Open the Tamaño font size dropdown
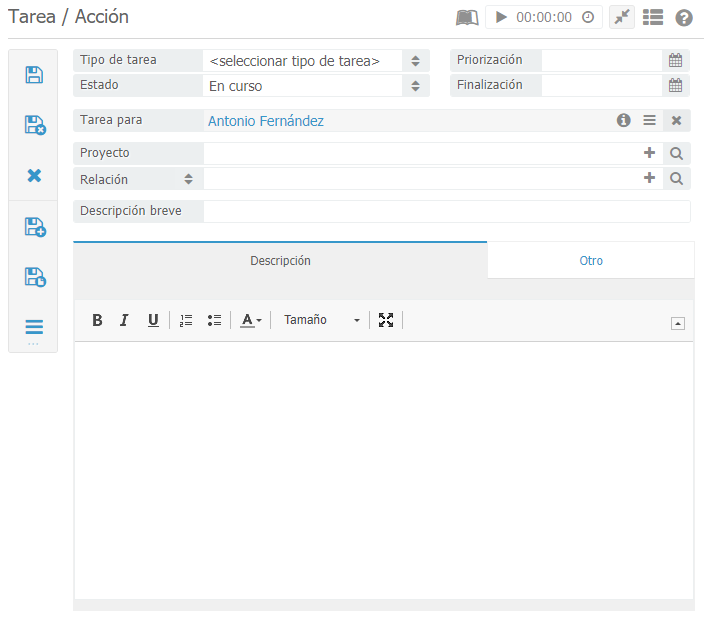The width and height of the screenshot is (704, 621). pyautogui.click(x=321, y=320)
